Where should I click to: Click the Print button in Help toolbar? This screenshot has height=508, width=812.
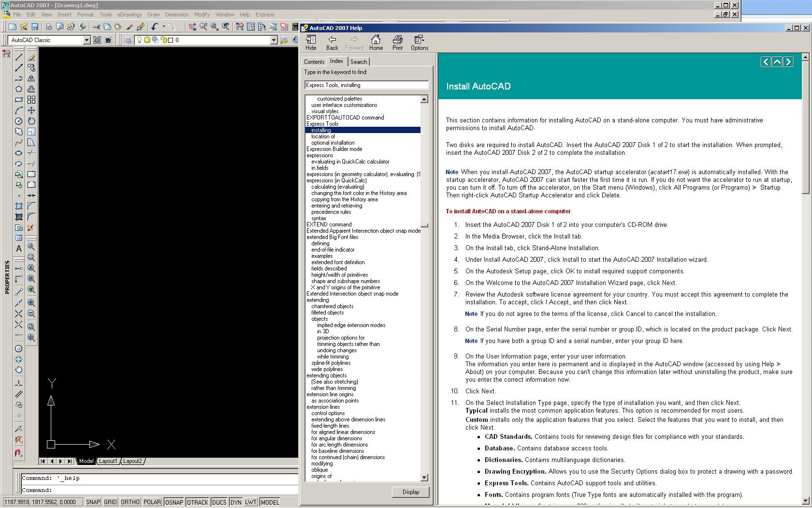[x=397, y=43]
